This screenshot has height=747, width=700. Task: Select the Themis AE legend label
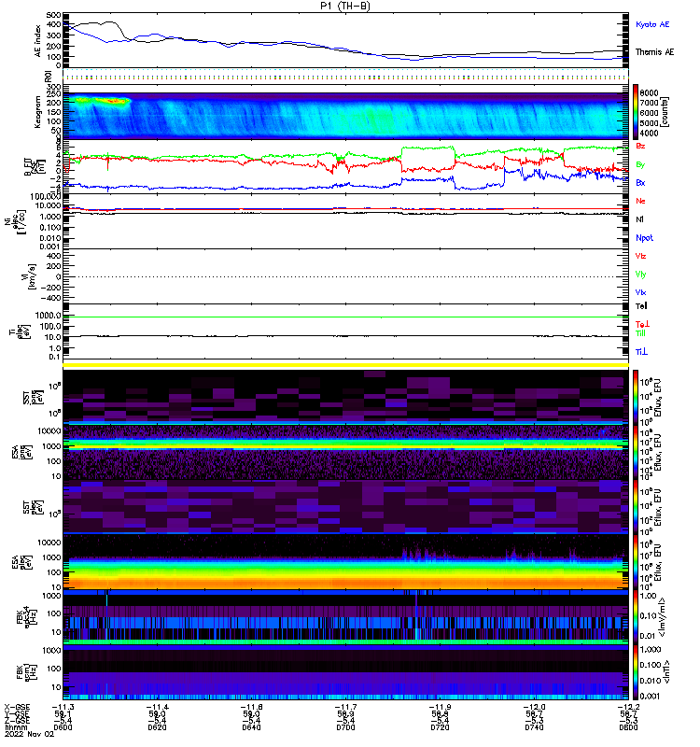pos(655,52)
